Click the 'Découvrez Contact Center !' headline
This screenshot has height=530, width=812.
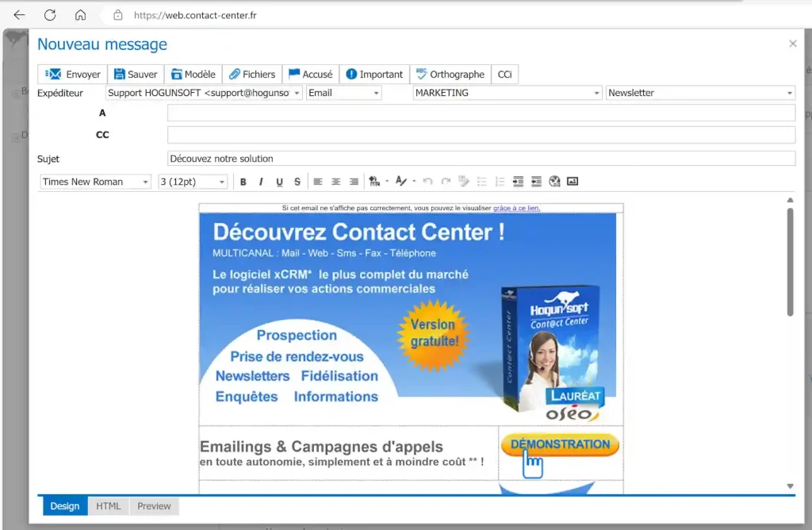[x=359, y=232]
